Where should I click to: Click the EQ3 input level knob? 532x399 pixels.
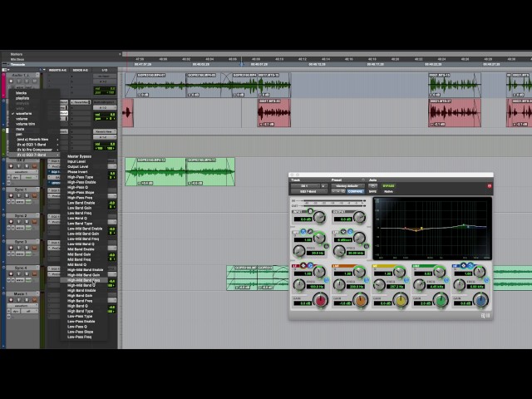pos(319,217)
